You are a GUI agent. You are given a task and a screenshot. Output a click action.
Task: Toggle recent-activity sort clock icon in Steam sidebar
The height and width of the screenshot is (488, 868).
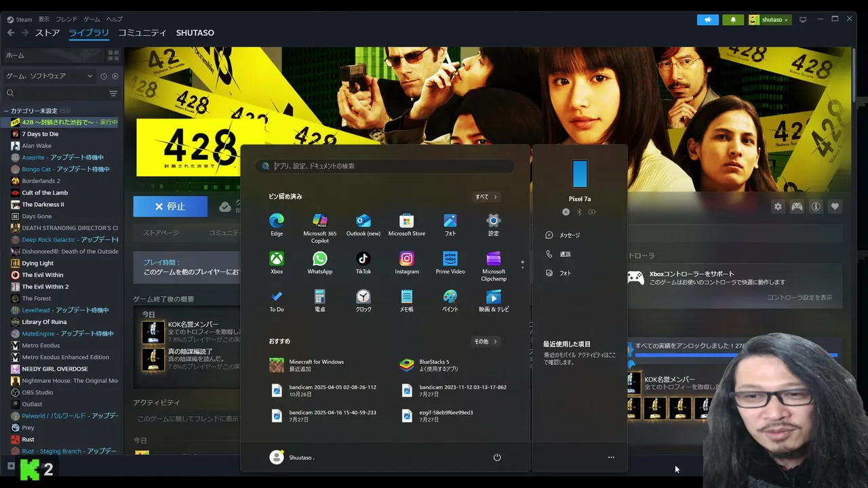tap(104, 76)
